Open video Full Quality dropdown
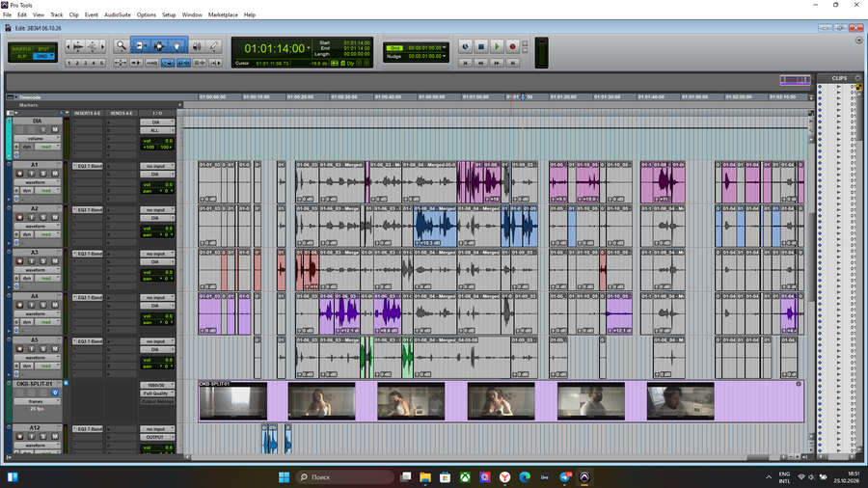The width and height of the screenshot is (868, 488). 157,393
